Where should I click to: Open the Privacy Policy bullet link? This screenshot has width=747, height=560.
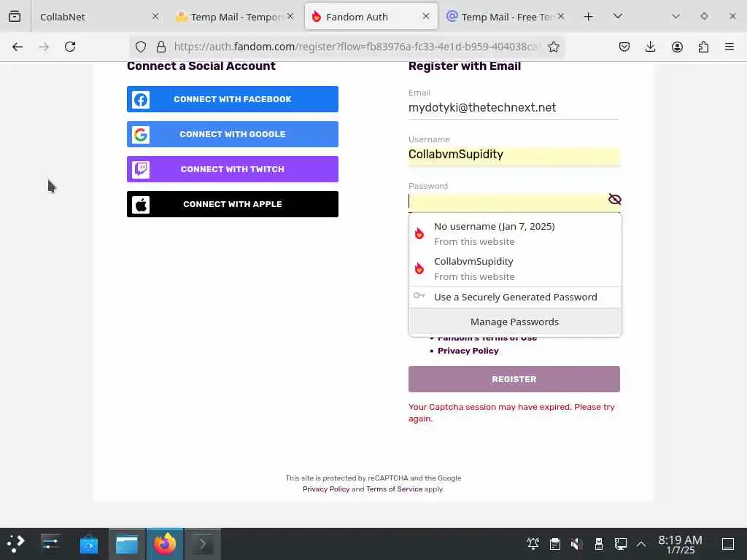[x=468, y=351]
